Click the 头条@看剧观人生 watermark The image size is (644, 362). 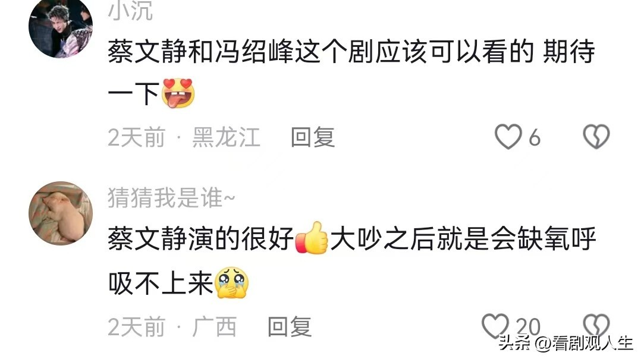566,343
